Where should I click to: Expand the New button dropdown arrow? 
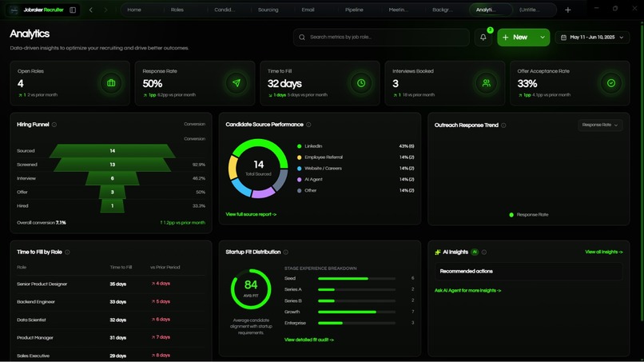(x=543, y=38)
